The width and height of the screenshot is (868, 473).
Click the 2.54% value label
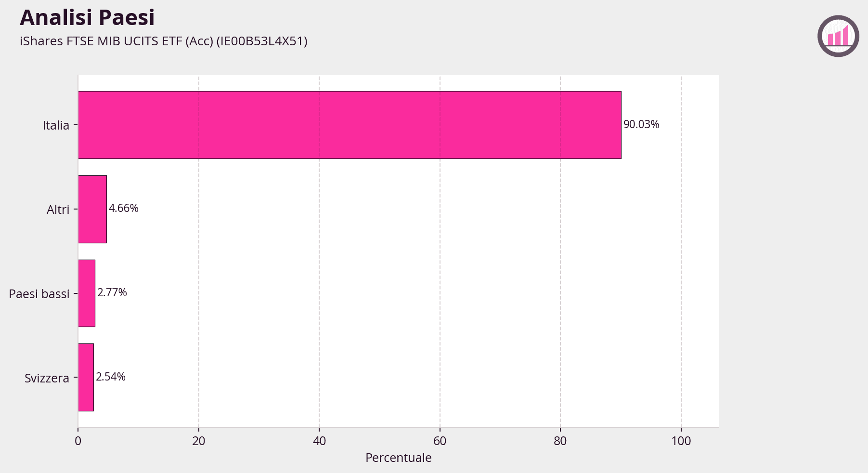(x=111, y=377)
